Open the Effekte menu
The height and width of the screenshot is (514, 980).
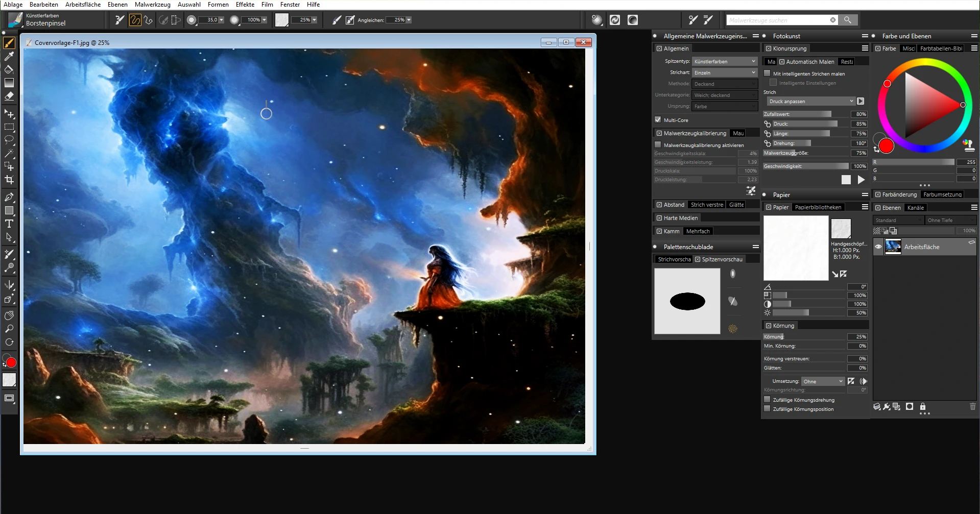click(245, 5)
